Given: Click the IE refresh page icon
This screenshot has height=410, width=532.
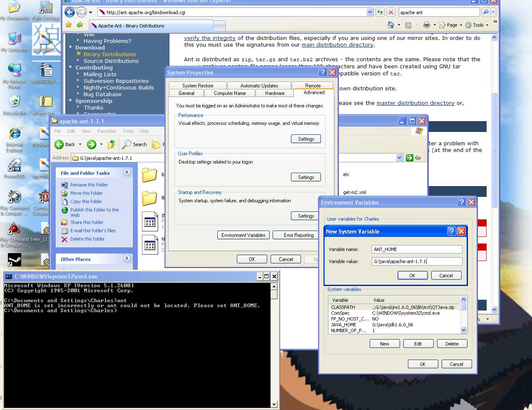Looking at the screenshot, I should coord(380,12).
